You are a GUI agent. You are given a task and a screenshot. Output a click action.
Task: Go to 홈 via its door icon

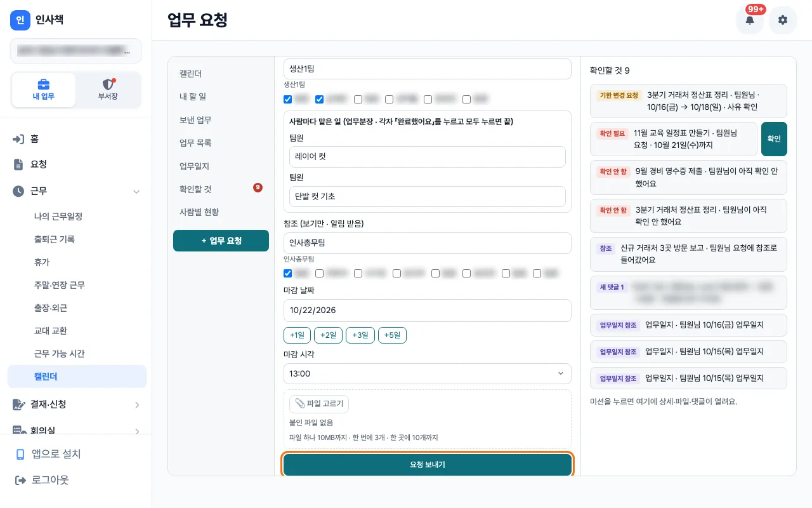(18, 138)
